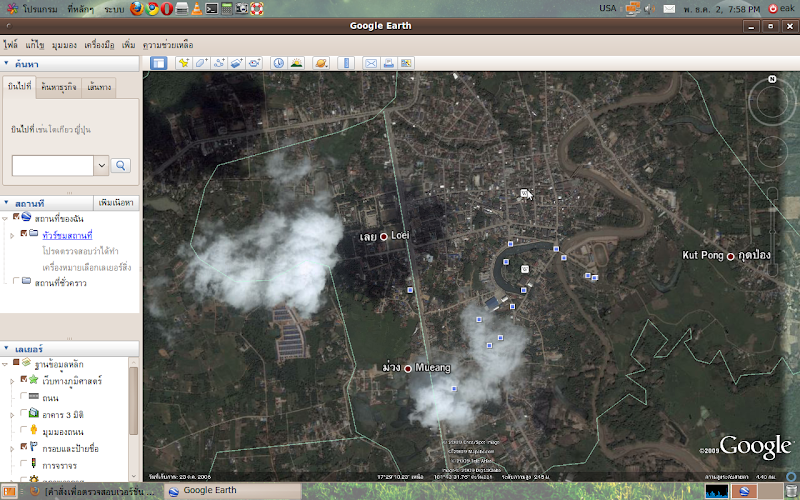Image resolution: width=800 pixels, height=500 pixels.
Task: Open the ไฟล์ menu
Action: tap(10, 45)
